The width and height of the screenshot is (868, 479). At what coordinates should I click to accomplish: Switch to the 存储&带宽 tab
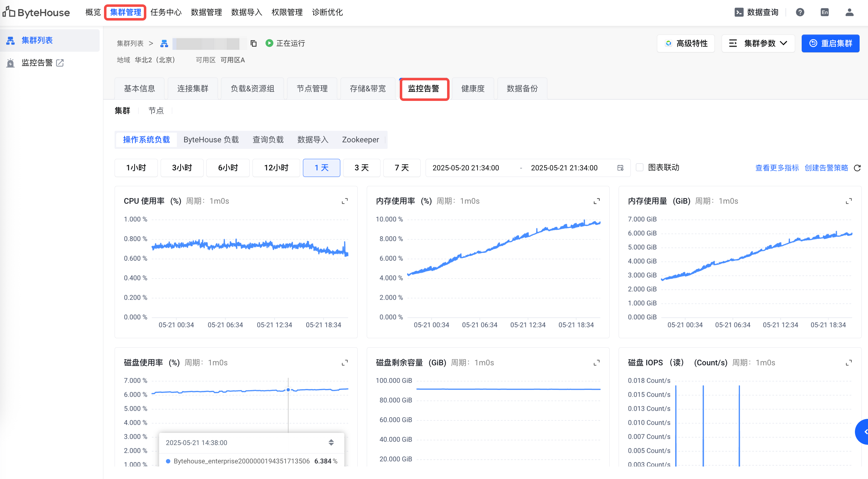368,89
